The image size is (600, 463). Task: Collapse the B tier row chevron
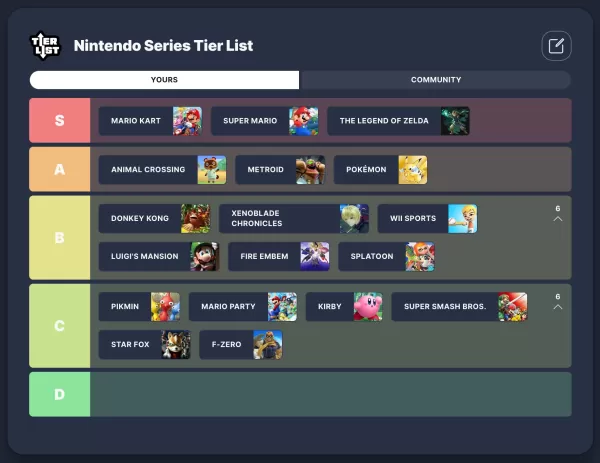click(557, 218)
